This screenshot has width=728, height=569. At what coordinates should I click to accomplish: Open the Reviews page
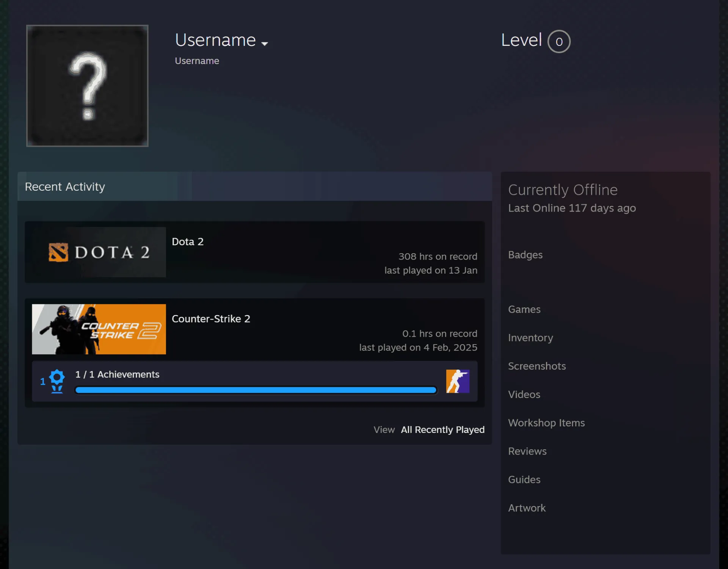[527, 451]
